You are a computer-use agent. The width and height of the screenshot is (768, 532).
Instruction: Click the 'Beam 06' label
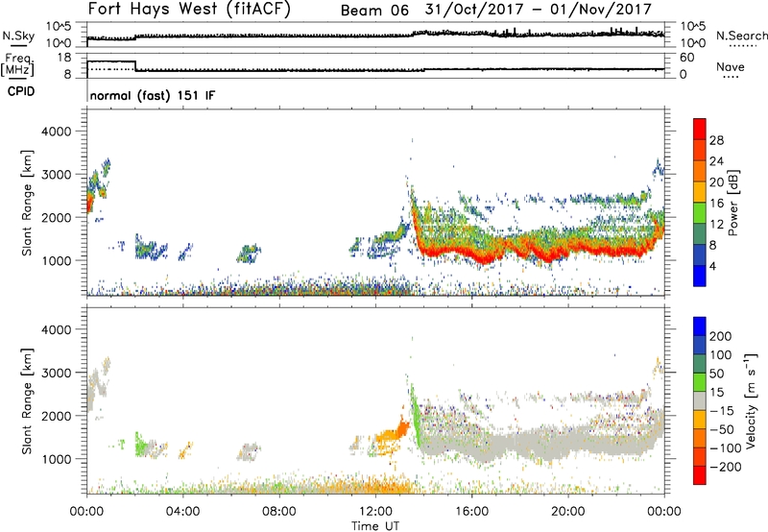click(x=374, y=10)
